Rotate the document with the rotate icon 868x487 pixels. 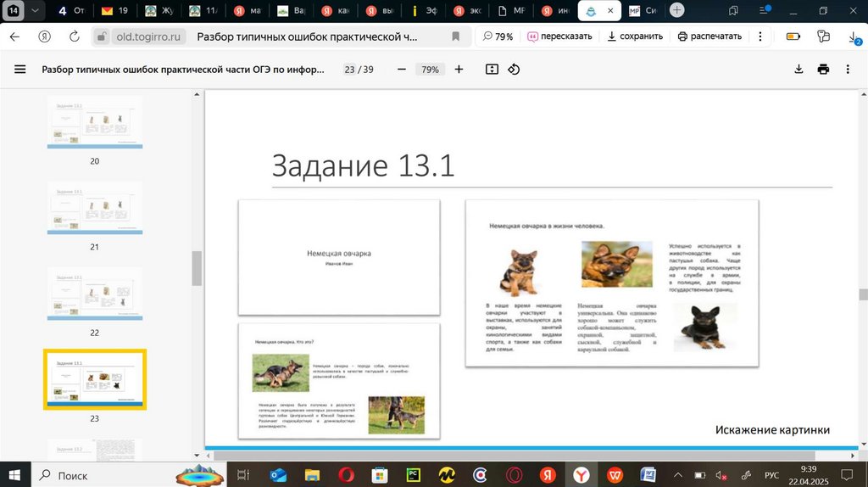pos(514,70)
